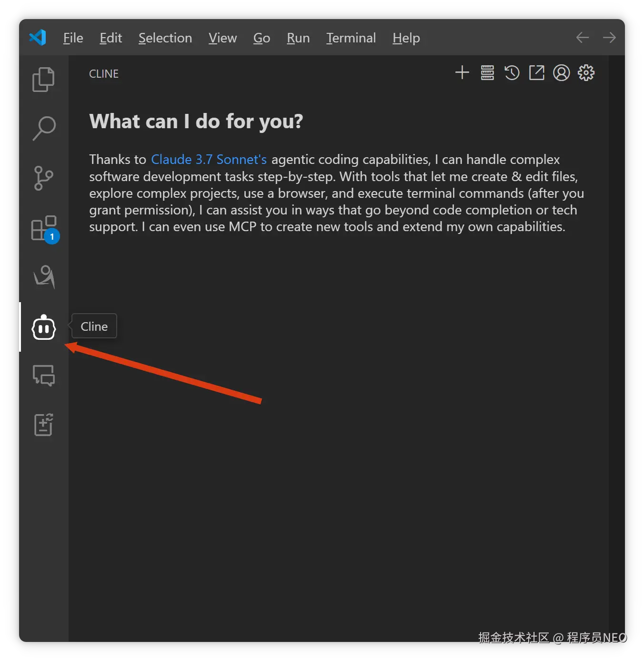Start a new Cline task with plus icon
The height and width of the screenshot is (661, 644).
coord(462,73)
